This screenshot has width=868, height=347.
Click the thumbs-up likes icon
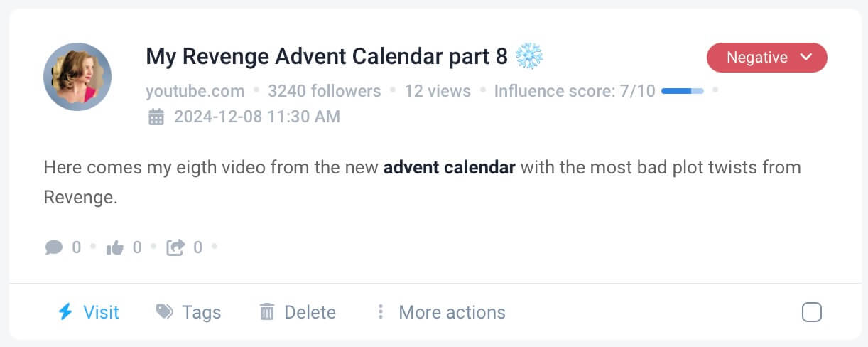pos(114,247)
